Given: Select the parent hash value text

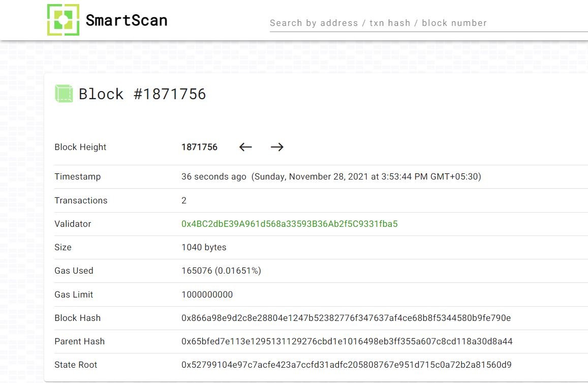Looking at the screenshot, I should pos(347,341).
